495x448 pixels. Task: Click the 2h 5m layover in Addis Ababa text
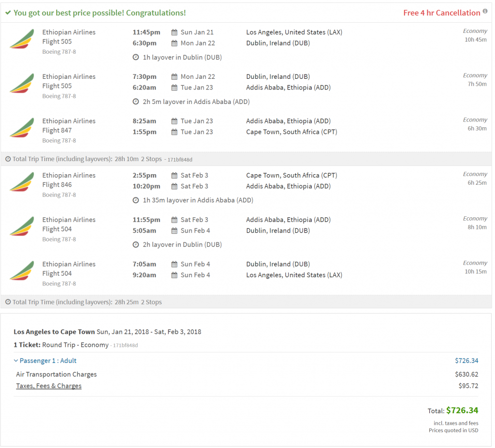click(196, 102)
